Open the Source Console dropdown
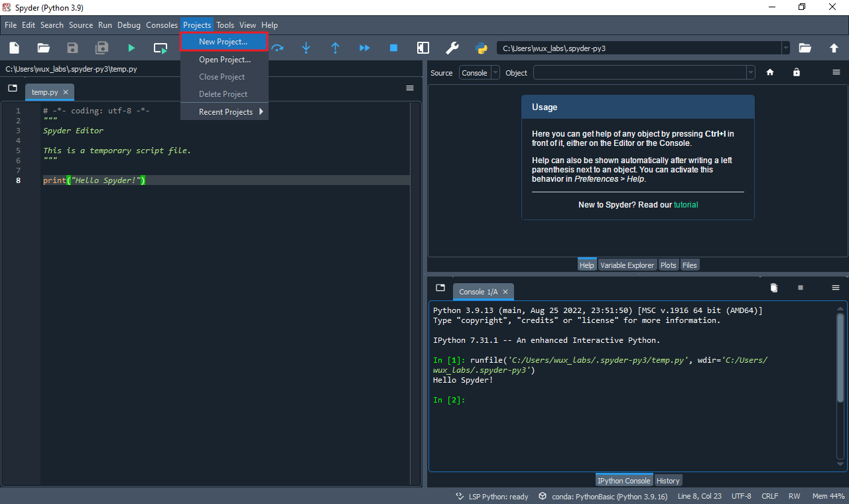The height and width of the screenshot is (504, 849). pyautogui.click(x=480, y=73)
